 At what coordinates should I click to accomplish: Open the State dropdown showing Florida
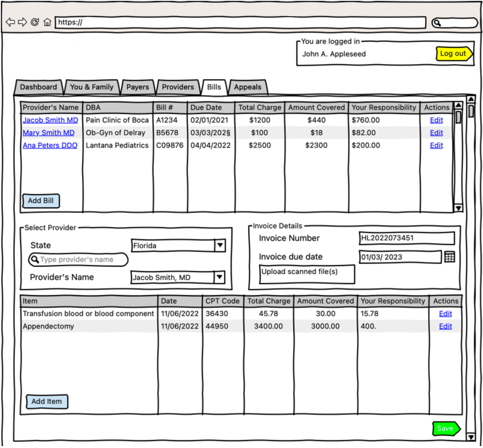[220, 245]
